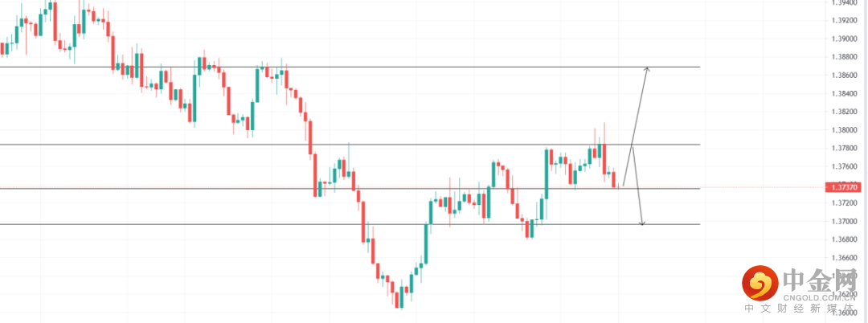
Task: Click the 1.37600 price axis label
Action: pos(843,166)
